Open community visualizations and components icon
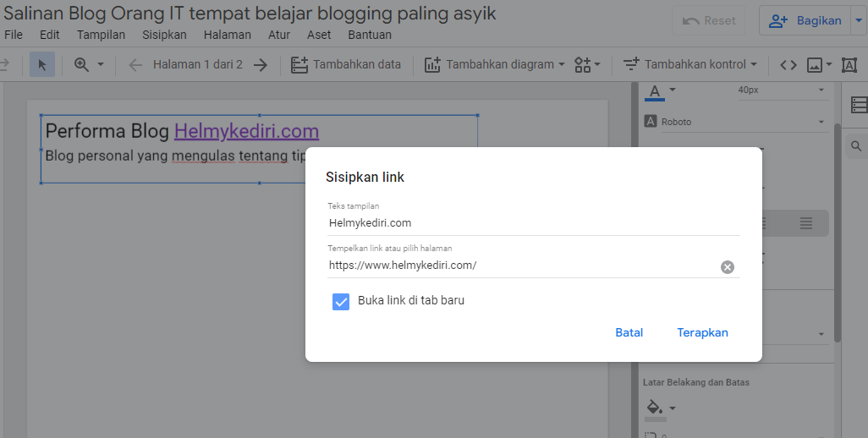 [587, 65]
